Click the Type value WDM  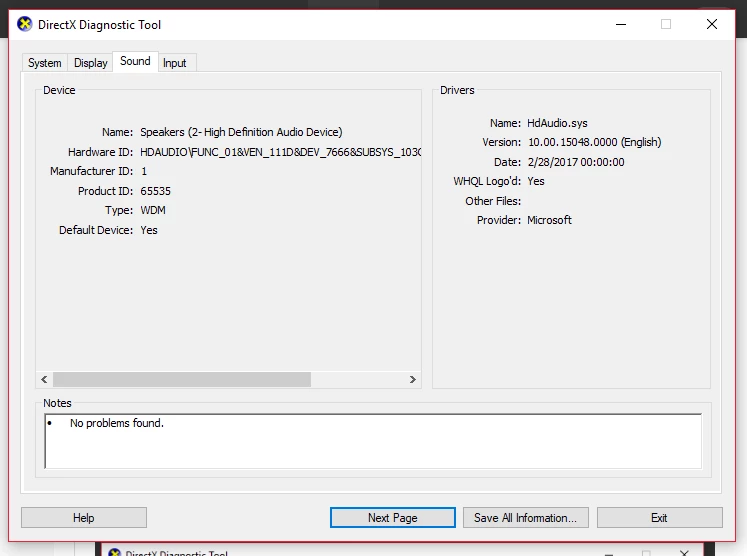pos(153,210)
